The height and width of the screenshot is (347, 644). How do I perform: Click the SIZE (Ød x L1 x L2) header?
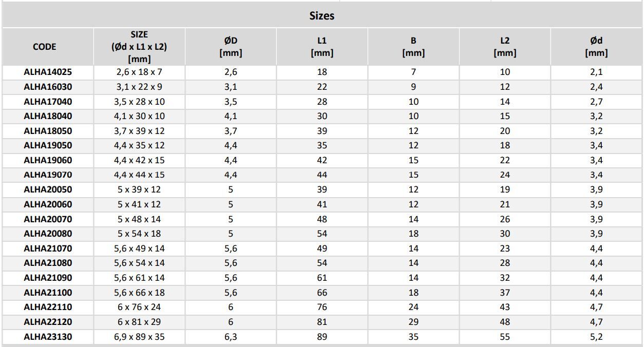pos(139,47)
